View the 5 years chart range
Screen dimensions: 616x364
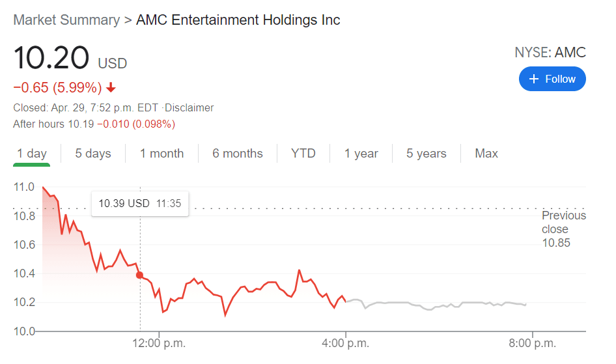tap(427, 154)
